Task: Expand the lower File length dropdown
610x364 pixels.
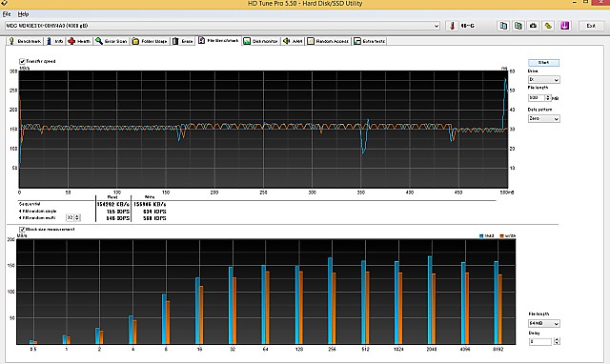Action: click(x=544, y=323)
